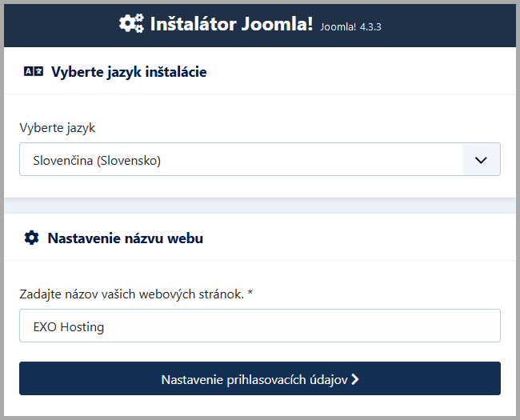Click the gears icon in installer header
The width and height of the screenshot is (520, 420).
[x=132, y=23]
